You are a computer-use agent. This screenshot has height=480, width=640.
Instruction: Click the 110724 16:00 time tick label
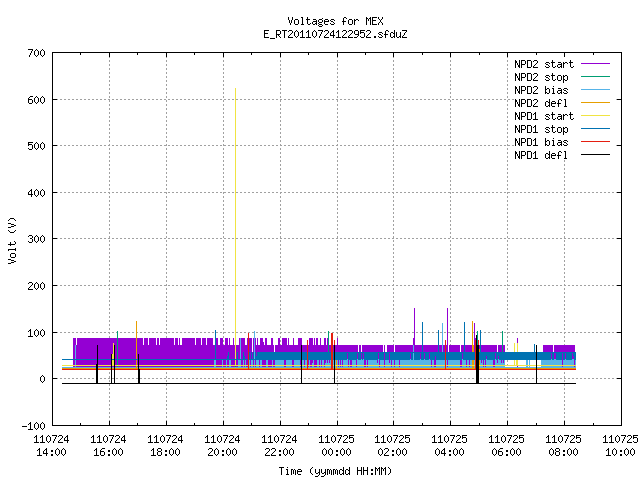(x=109, y=446)
